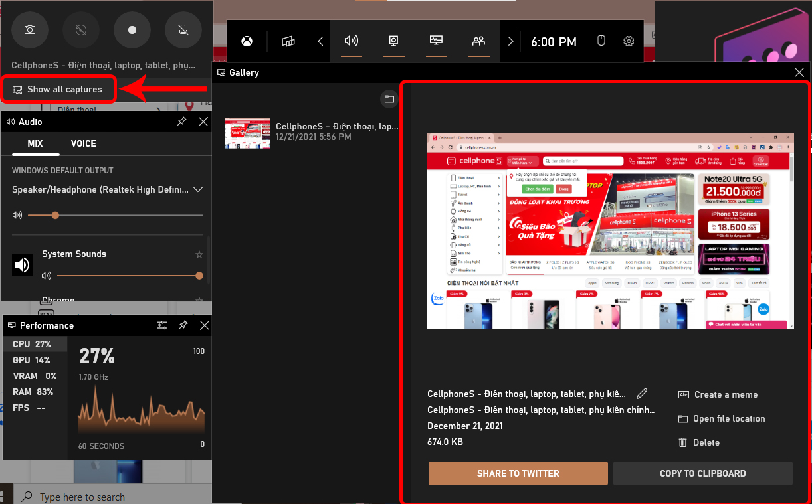The image size is (812, 504).
Task: Click the large screenshot preview image
Action: pos(610,231)
